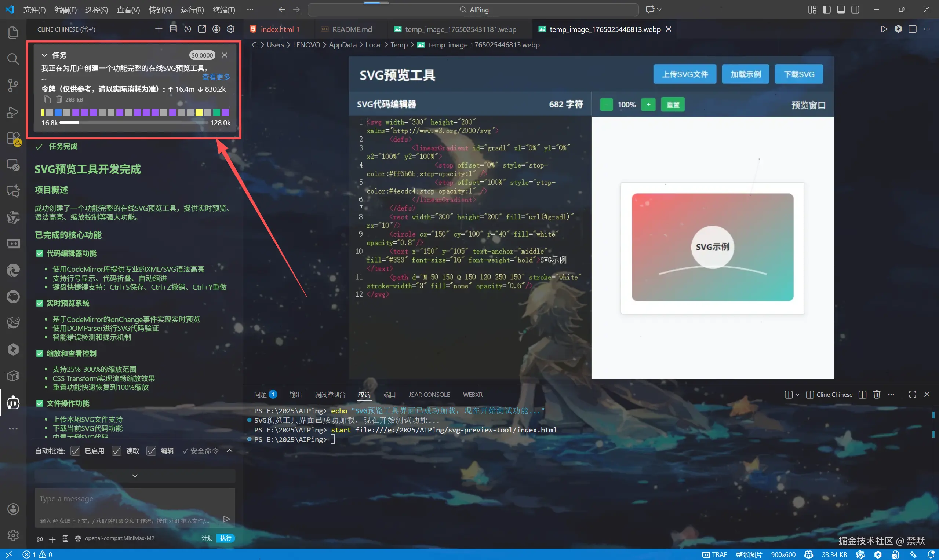
Task: Open the Explorer view in activity bar
Action: (x=13, y=32)
